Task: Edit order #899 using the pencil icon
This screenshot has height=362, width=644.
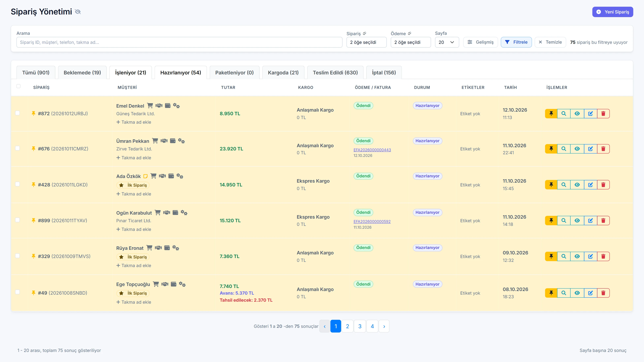Action: [x=590, y=221]
